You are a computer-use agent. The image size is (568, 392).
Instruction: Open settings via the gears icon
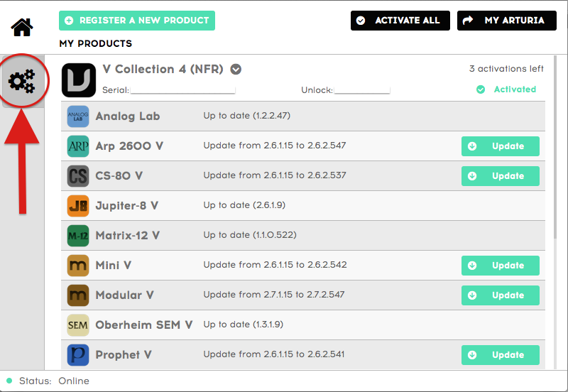[22, 81]
